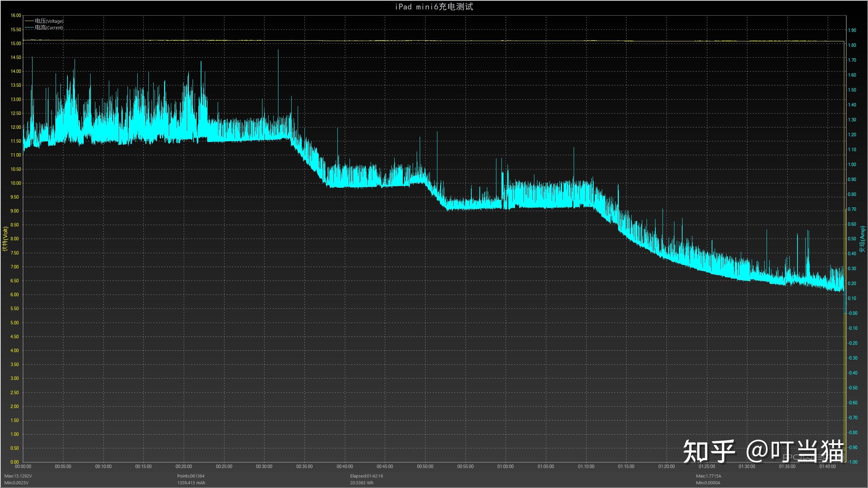Click the 01:25:00 time axis label
Image resolution: width=868 pixels, height=488 pixels.
point(707,467)
